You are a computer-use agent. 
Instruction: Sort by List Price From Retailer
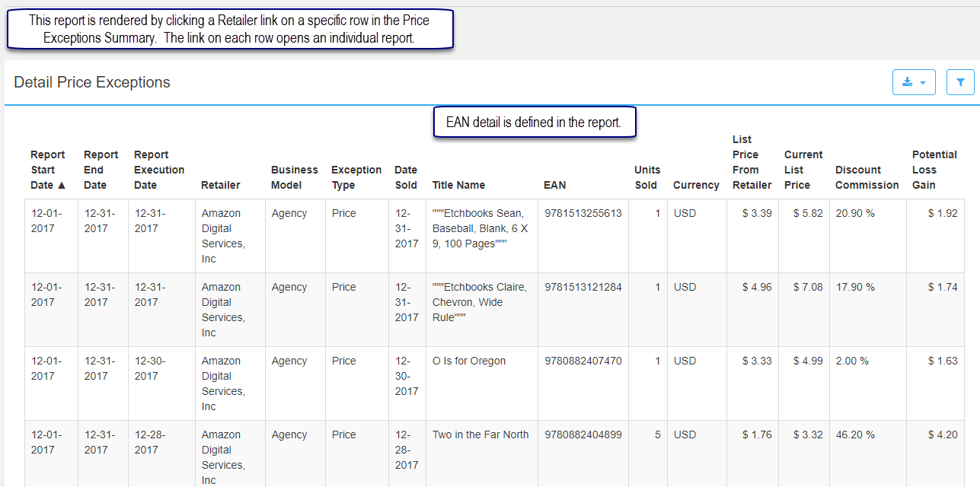[752, 162]
